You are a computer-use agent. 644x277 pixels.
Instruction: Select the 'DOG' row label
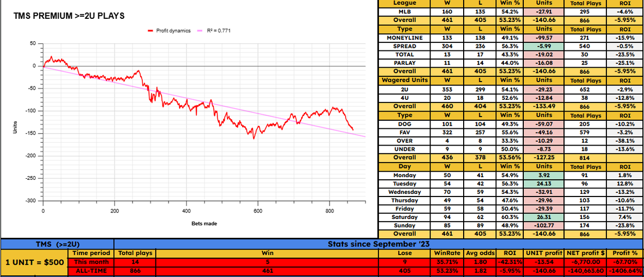[x=405, y=123]
